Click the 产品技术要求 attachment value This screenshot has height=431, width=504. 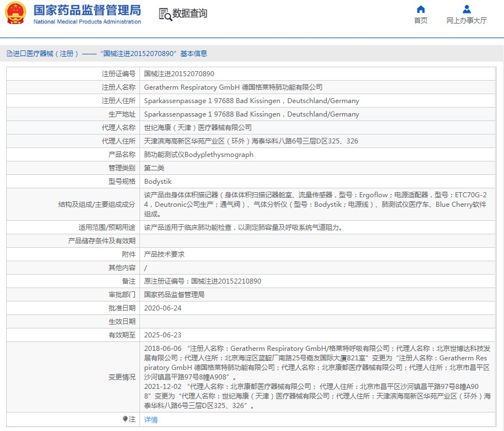tap(164, 254)
